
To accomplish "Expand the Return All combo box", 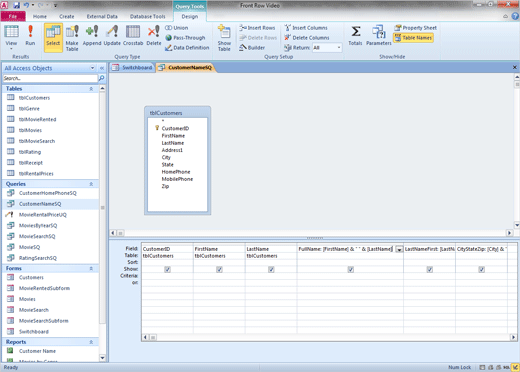I will click(x=339, y=48).
